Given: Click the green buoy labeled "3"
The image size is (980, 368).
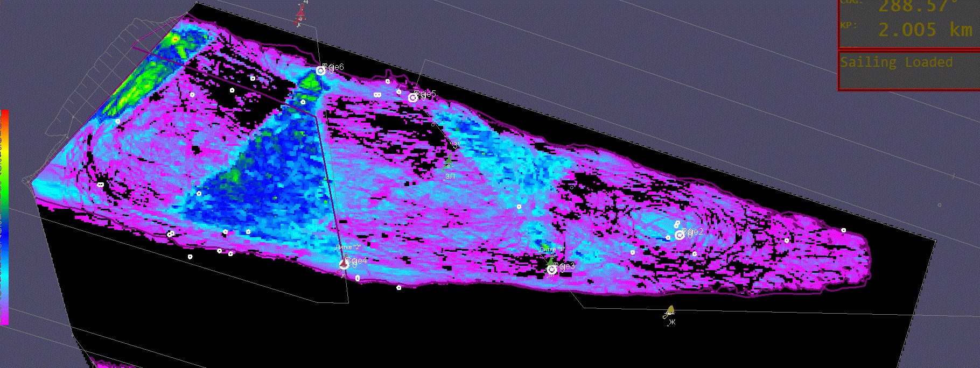Looking at the screenshot, I should coord(449,160).
